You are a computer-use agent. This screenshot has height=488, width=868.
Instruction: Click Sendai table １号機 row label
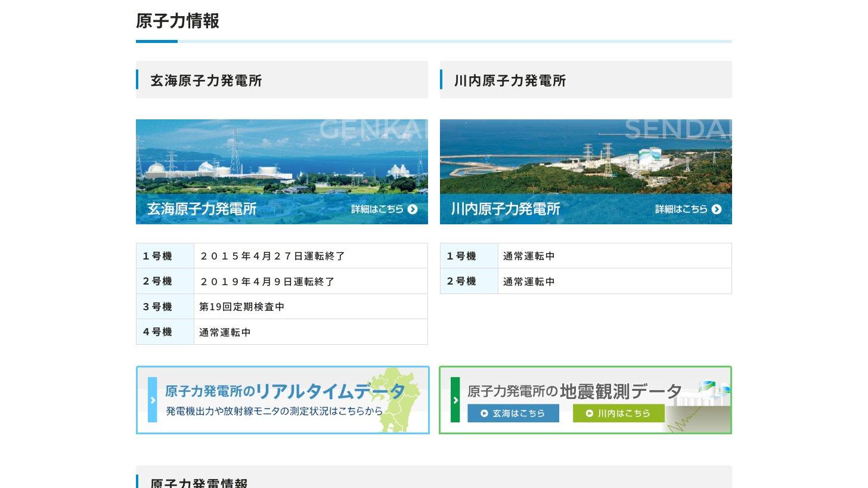(x=469, y=256)
